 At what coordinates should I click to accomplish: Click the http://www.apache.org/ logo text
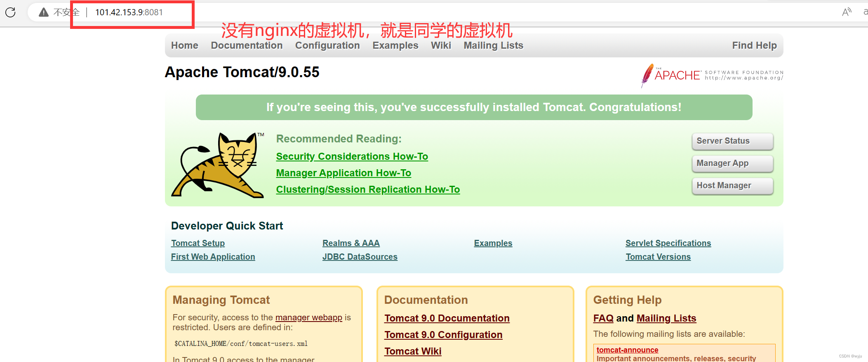(744, 78)
